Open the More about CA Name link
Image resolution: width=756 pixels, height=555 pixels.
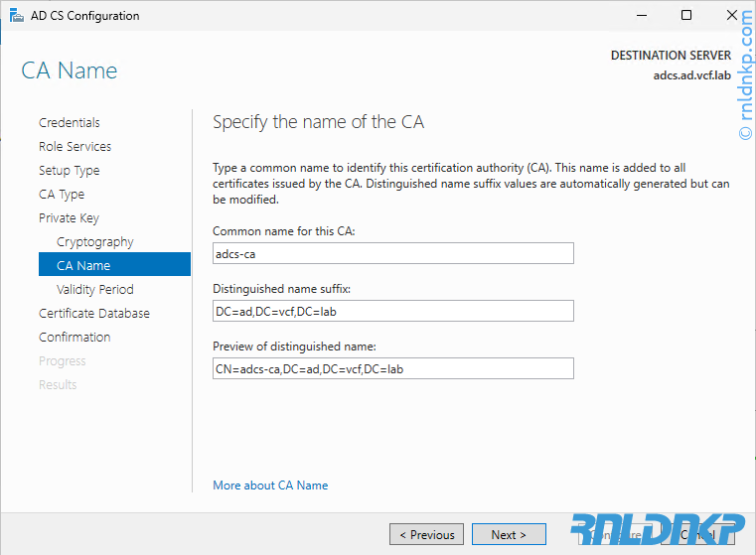coord(270,486)
